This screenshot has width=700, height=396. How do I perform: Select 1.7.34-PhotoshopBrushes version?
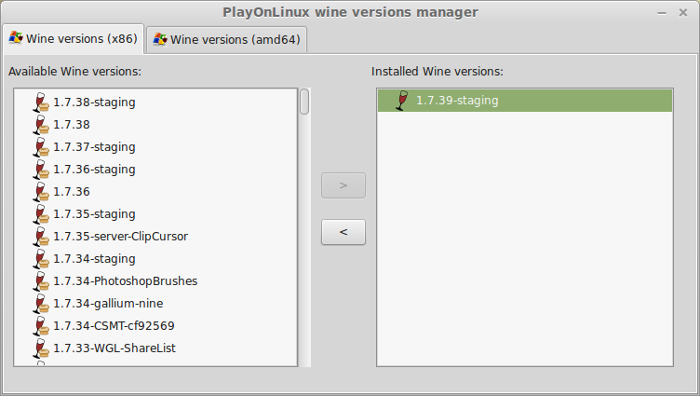pos(155,281)
